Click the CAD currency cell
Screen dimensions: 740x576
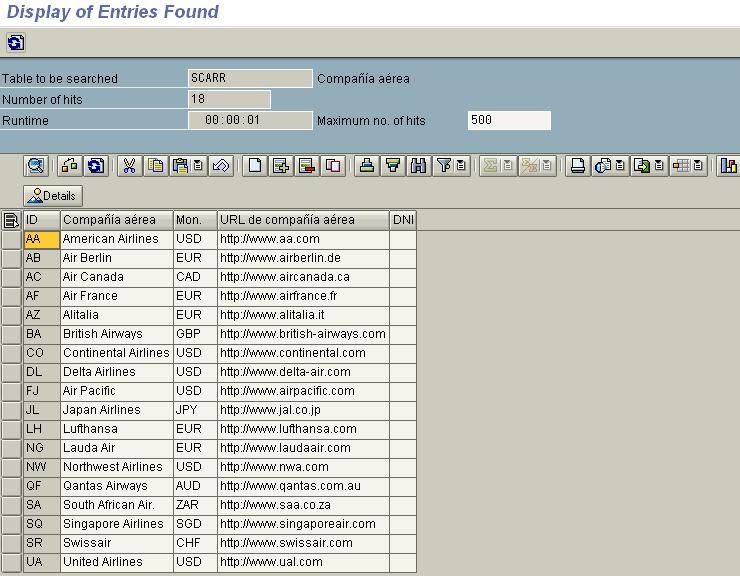pos(195,277)
